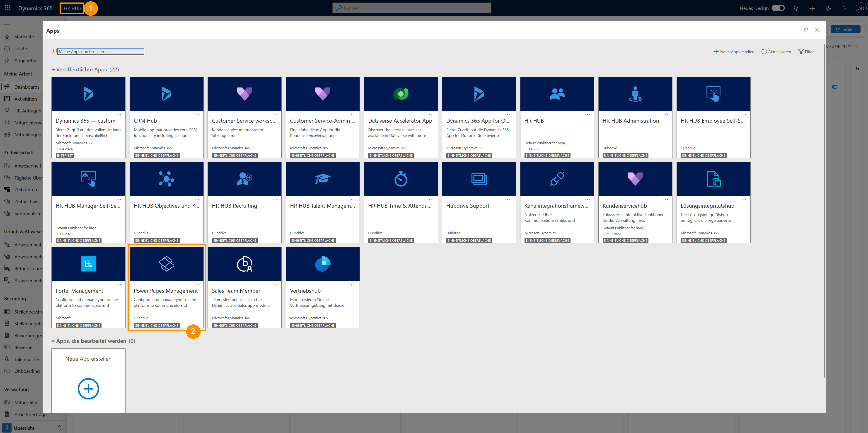Open more options for HR HUB Recruiting tile
868x433 pixels.
pos(275,199)
